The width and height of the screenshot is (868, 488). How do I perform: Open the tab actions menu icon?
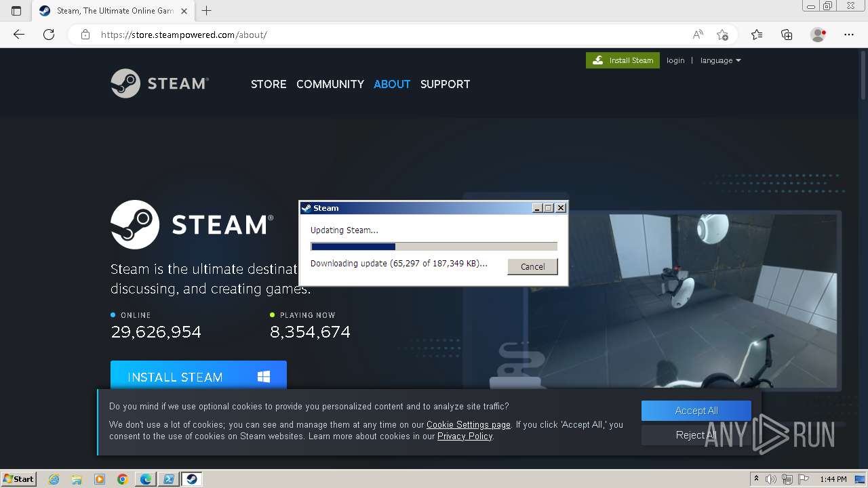coord(16,11)
